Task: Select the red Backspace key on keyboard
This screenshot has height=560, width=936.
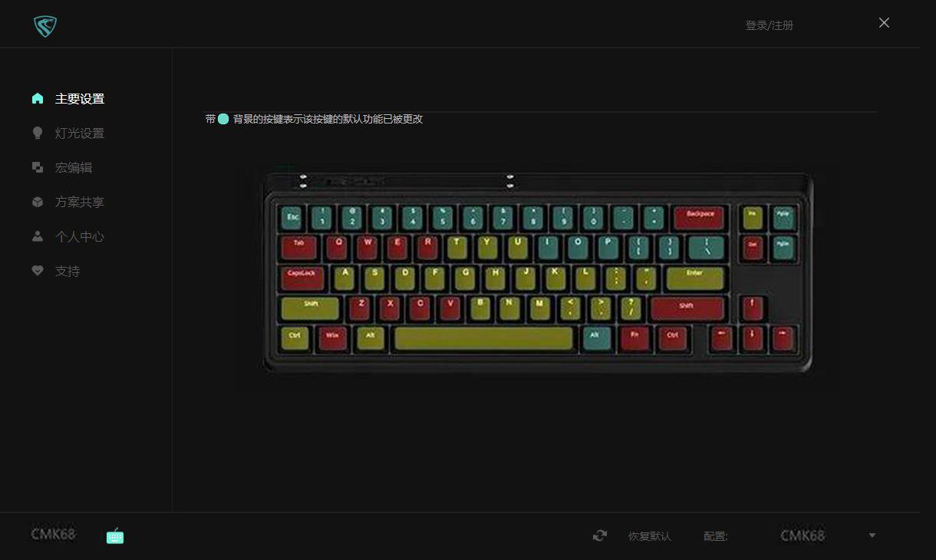Action: pos(700,217)
